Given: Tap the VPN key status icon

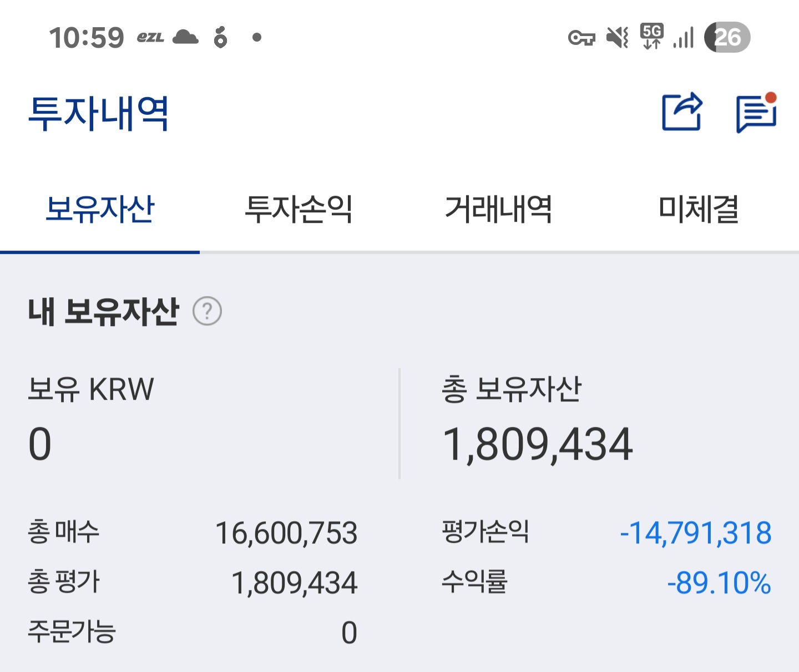Looking at the screenshot, I should click(581, 38).
